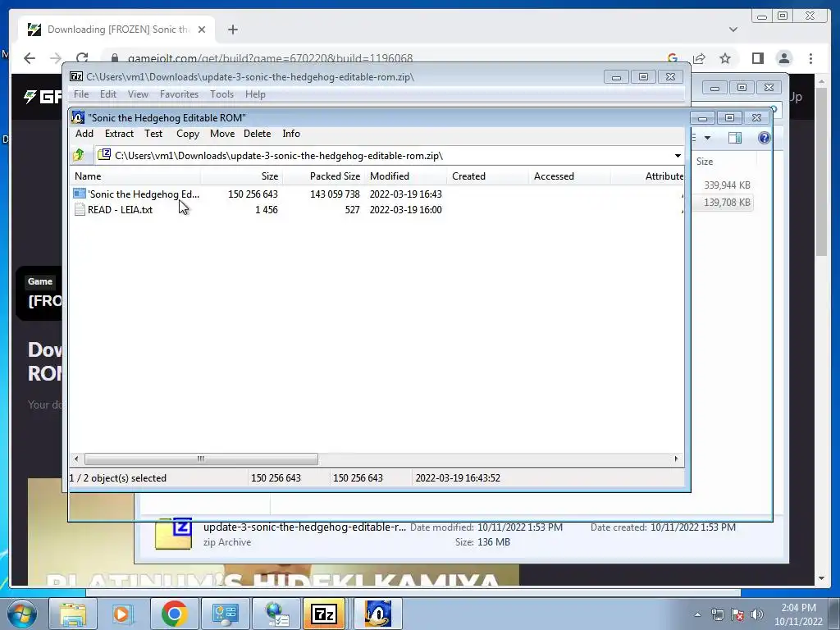Screen dimensions: 840x630
Task: Click the network tray icon
Action: (x=717, y=614)
